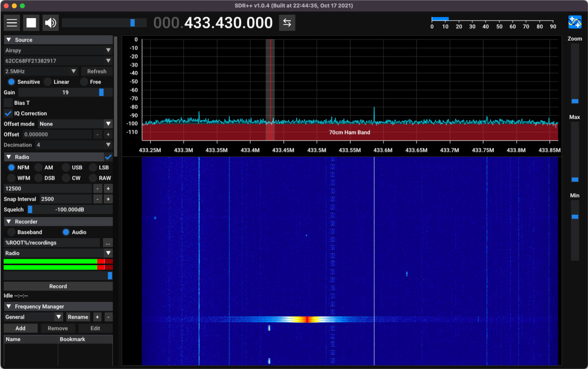Mute the audio speaker icon

coord(50,23)
